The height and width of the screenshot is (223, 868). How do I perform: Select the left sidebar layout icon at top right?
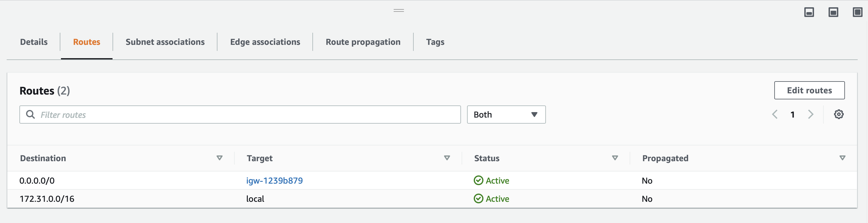(809, 12)
